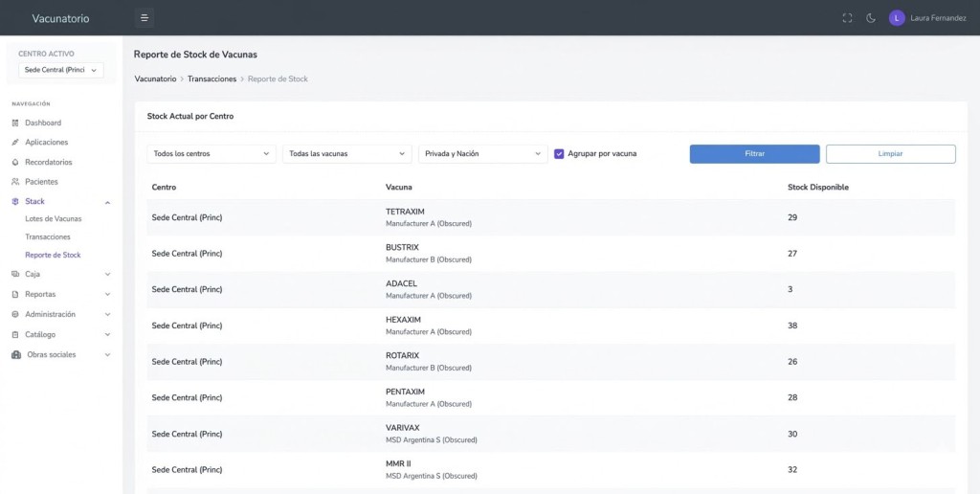
Task: Click the Limpiar button
Action: click(890, 153)
